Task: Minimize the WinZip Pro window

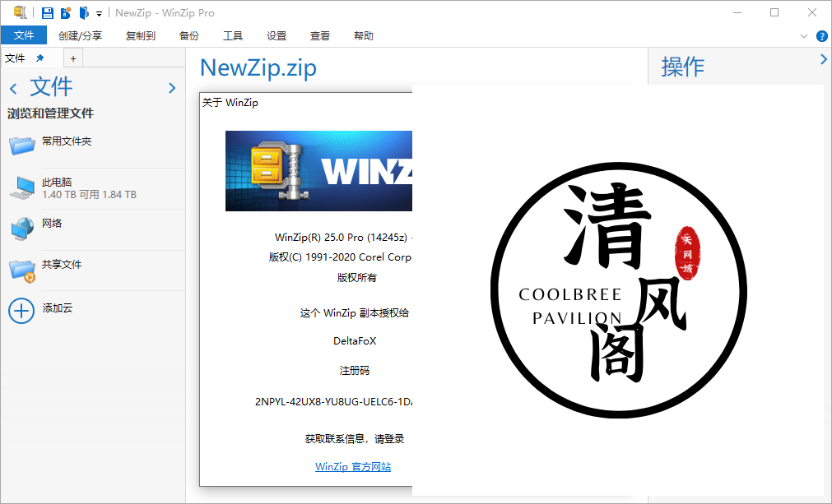Action: pos(737,12)
